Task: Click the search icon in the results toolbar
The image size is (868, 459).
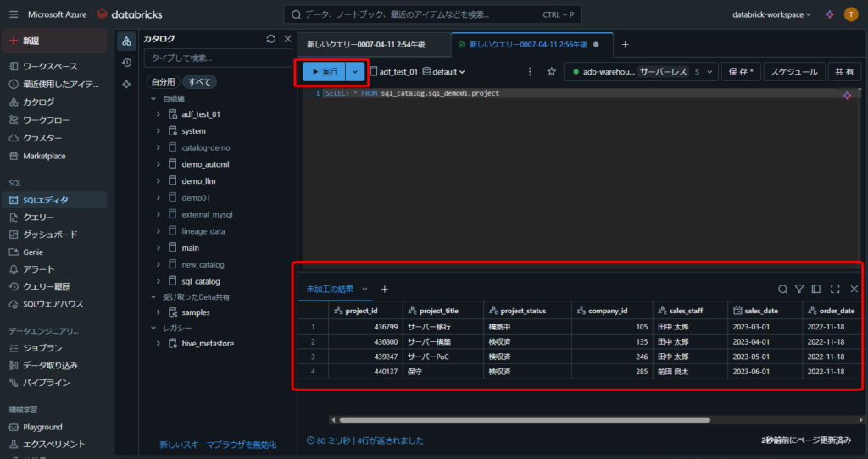Action: 782,289
